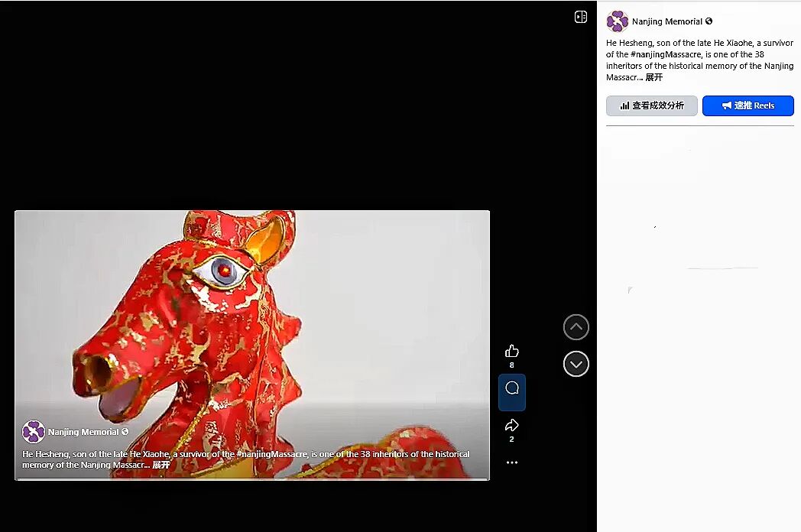
Task: Open comments with the speech bubble icon
Action: pyautogui.click(x=512, y=388)
